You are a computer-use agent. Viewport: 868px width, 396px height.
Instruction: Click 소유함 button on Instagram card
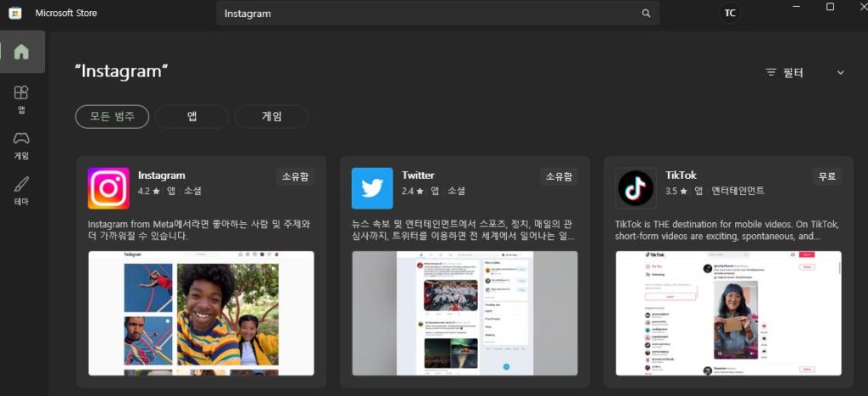(295, 176)
